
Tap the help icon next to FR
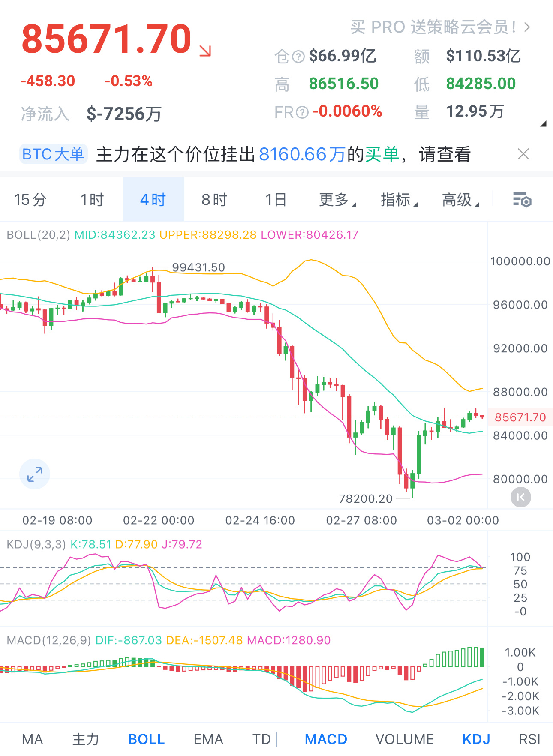pyautogui.click(x=302, y=112)
